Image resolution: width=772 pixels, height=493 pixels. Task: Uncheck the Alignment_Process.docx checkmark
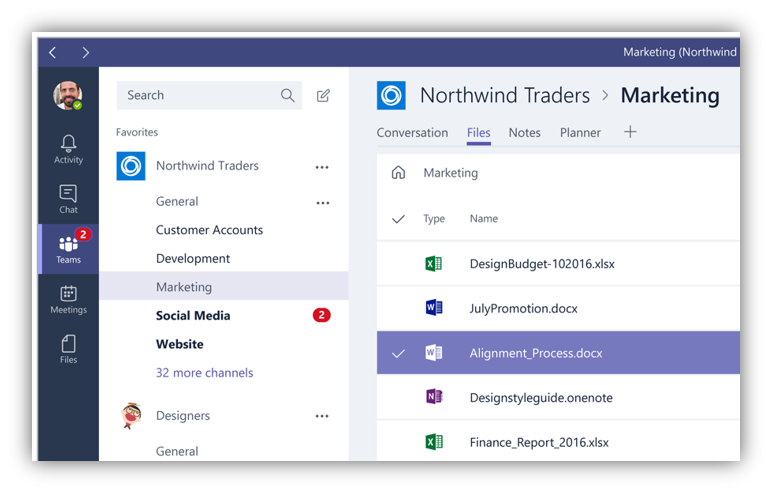(x=398, y=353)
